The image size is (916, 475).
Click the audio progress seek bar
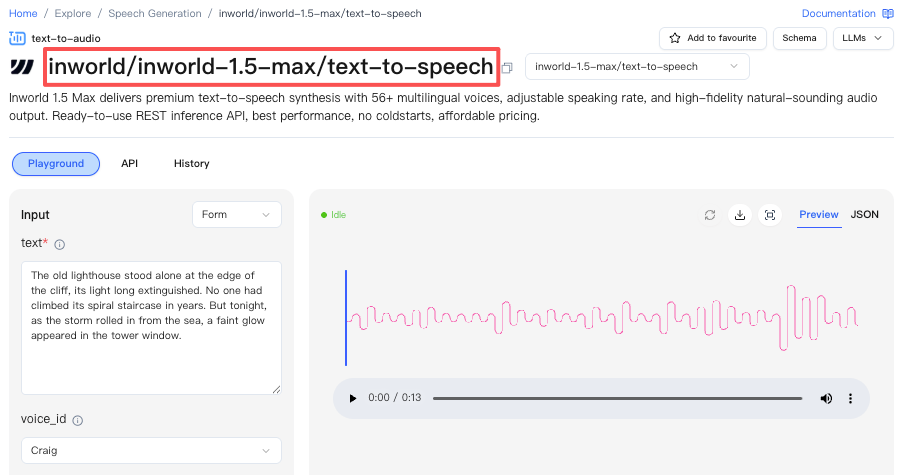[617, 398]
